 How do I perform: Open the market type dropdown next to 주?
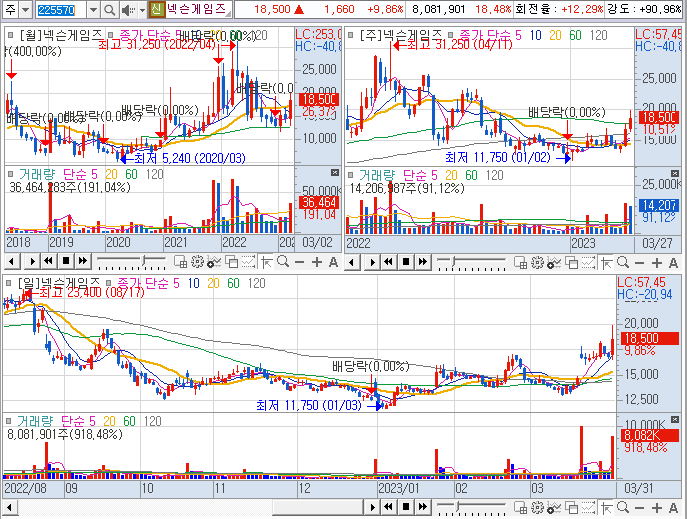point(26,9)
